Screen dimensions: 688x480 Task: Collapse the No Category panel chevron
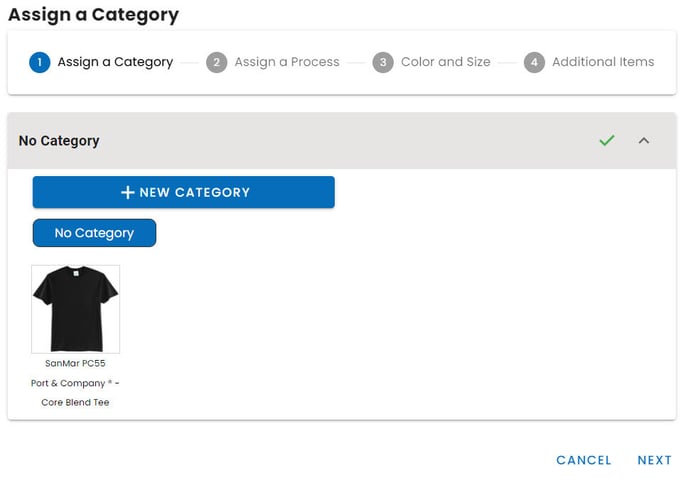[644, 141]
